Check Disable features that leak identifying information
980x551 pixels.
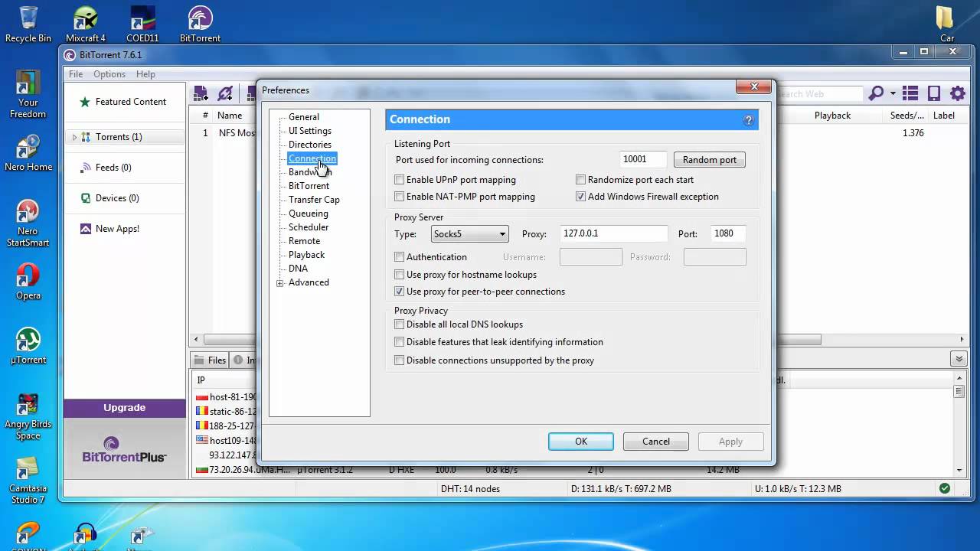pos(399,342)
